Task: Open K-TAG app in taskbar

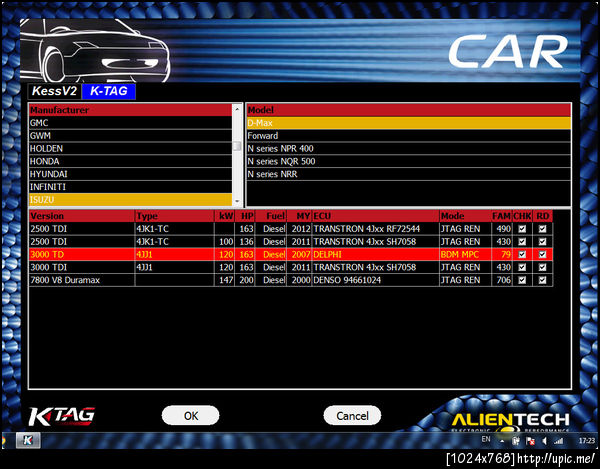Action: pyautogui.click(x=28, y=440)
